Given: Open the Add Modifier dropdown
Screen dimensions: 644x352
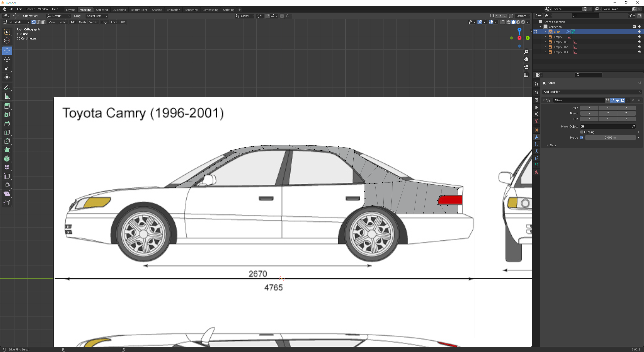Looking at the screenshot, I should pyautogui.click(x=592, y=92).
